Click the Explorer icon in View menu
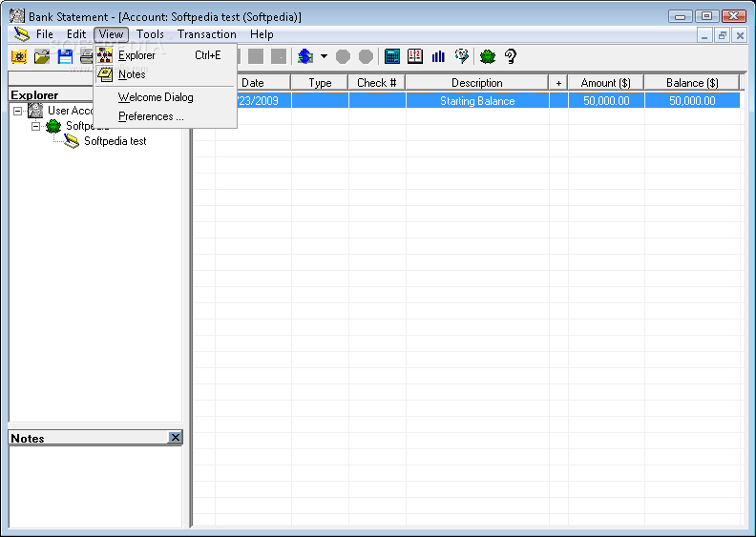The image size is (756, 537). [105, 55]
